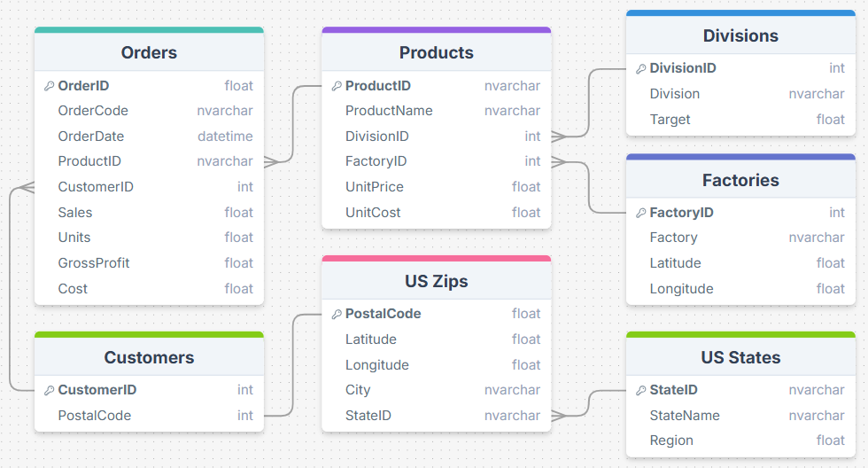
Task: Click the Region field in US States
Action: click(740, 441)
